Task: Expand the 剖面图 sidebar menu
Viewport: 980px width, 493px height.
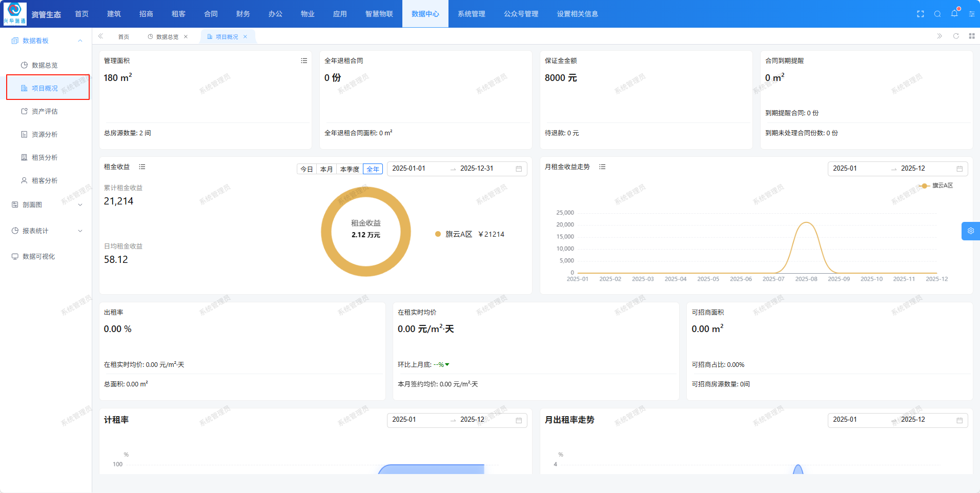Action: click(x=80, y=204)
